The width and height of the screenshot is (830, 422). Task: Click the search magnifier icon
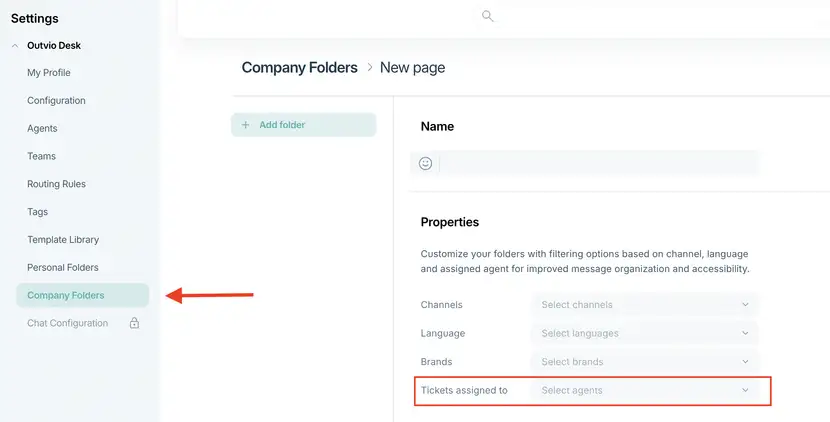click(488, 16)
